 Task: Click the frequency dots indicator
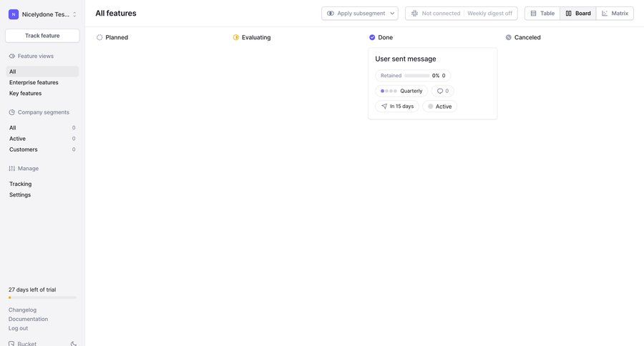click(x=389, y=91)
